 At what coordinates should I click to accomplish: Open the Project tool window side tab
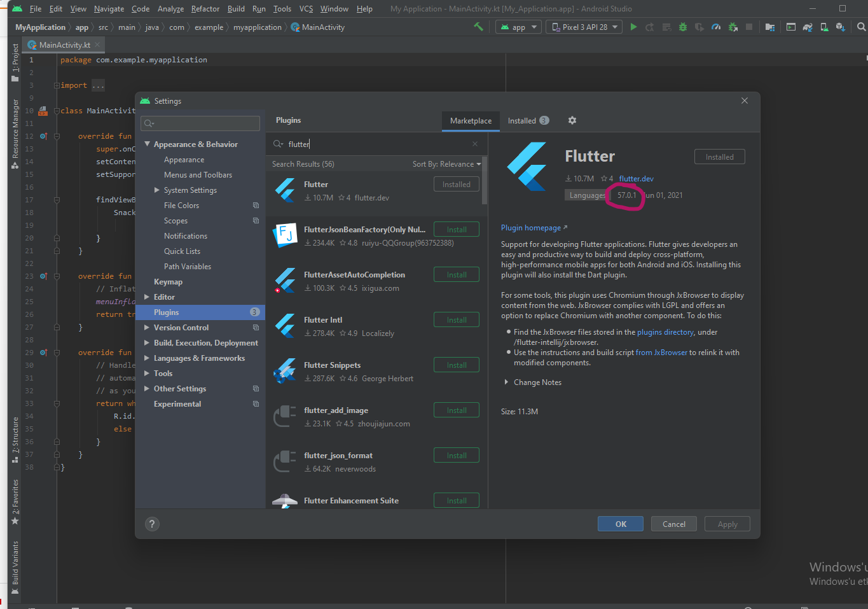tap(15, 62)
